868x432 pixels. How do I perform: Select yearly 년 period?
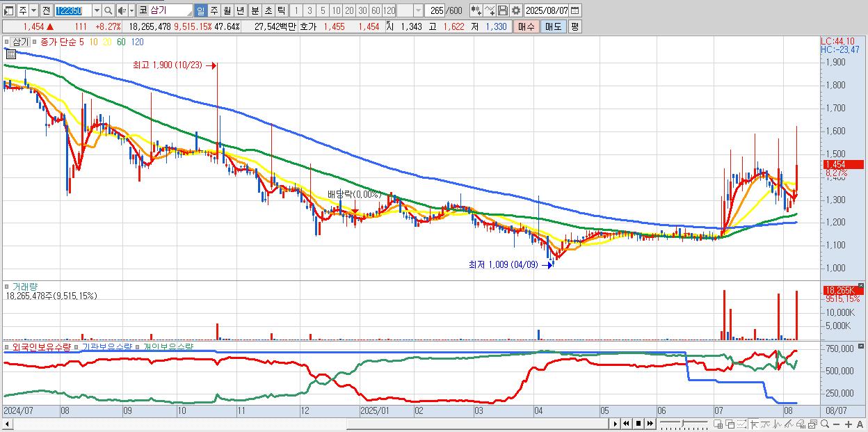click(x=240, y=10)
